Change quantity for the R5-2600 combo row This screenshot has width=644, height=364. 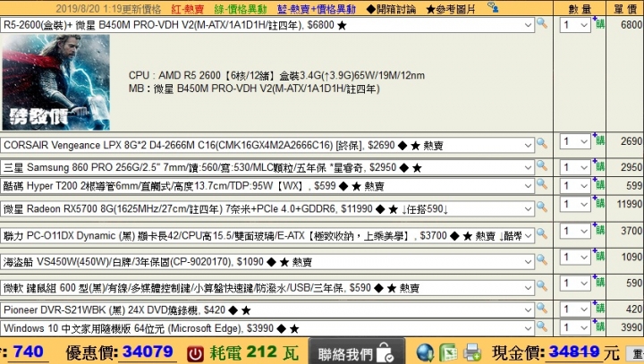[575, 25]
